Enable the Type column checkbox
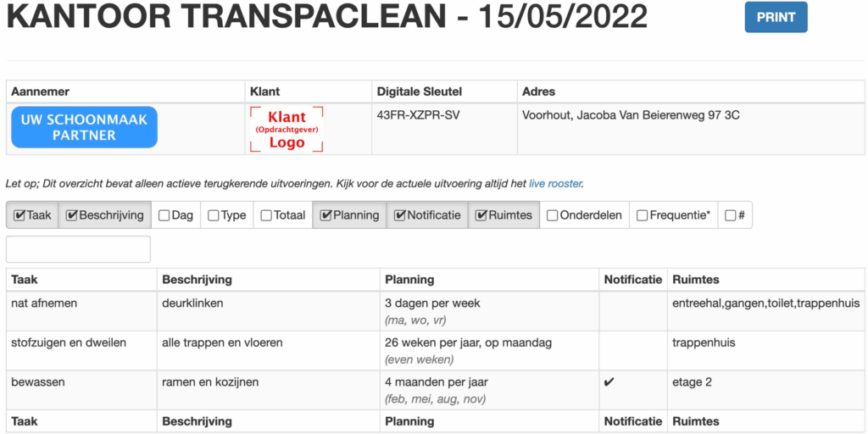 tap(214, 215)
